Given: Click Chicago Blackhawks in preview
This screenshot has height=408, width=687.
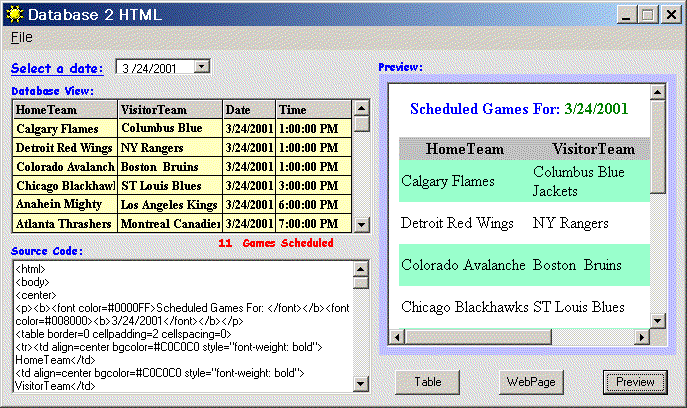Looking at the screenshot, I should [x=464, y=307].
